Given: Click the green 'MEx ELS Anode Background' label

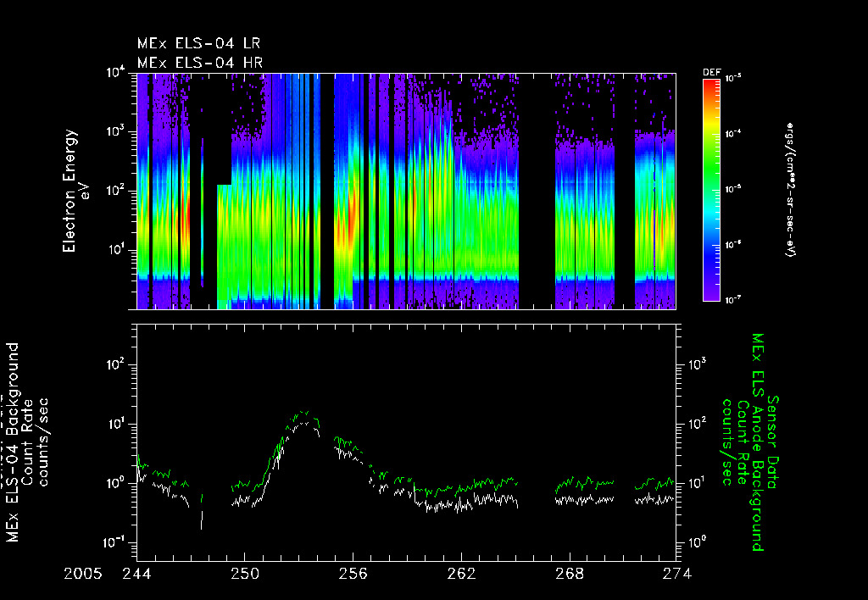Looking at the screenshot, I should click(757, 442).
